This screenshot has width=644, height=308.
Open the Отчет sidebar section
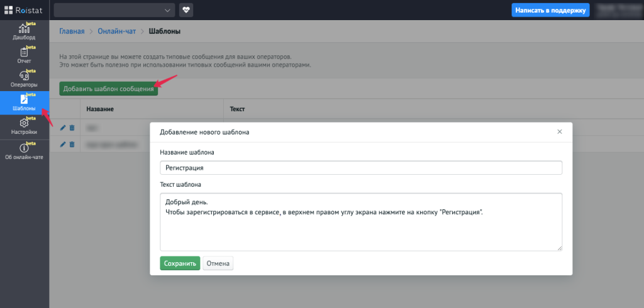pos(25,55)
